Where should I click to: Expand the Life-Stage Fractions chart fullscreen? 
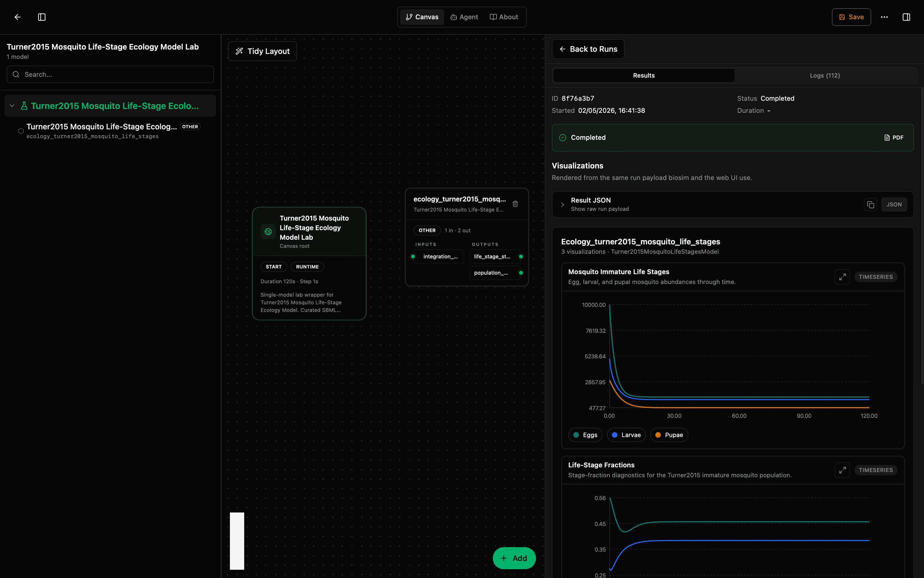(842, 470)
